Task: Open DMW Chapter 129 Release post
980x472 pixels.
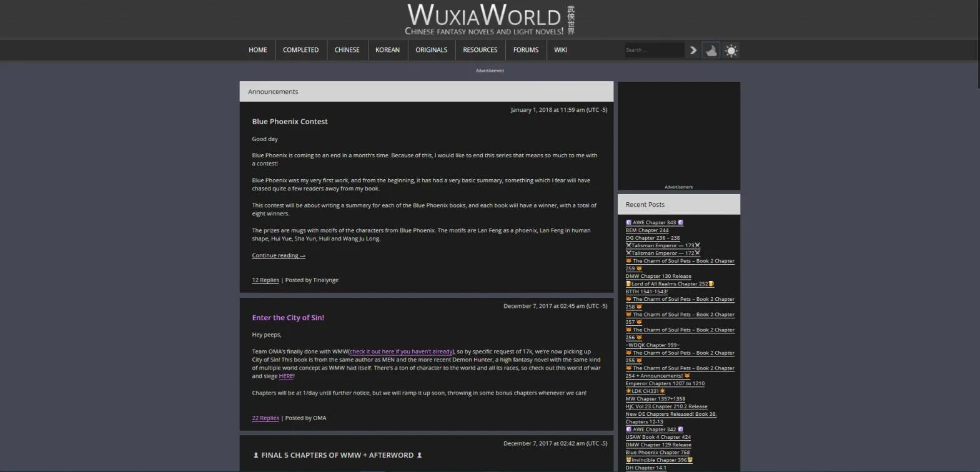Action: pyautogui.click(x=658, y=445)
